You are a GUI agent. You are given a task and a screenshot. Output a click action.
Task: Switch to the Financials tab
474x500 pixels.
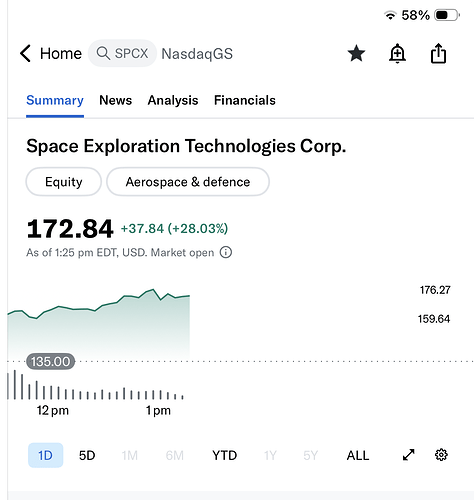tap(245, 100)
